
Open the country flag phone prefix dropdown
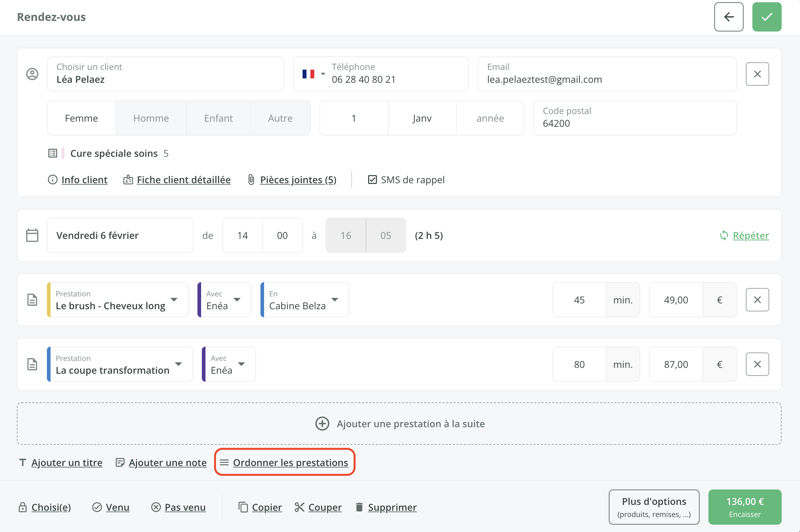(314, 74)
